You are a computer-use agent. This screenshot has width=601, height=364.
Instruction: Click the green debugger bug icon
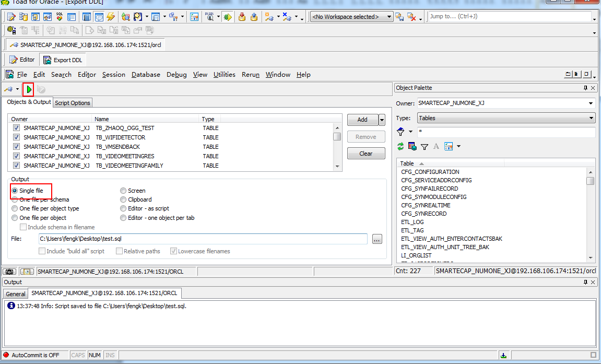[x=228, y=17]
